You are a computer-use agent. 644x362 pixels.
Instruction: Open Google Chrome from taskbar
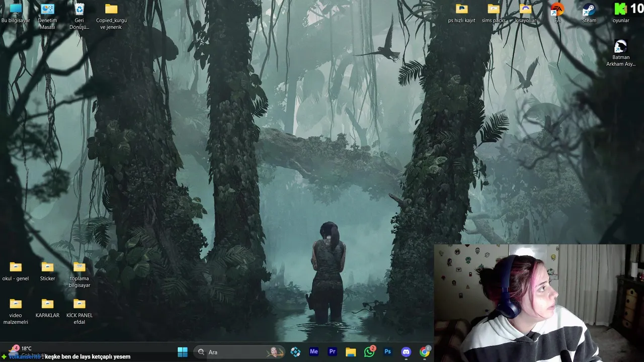point(425,352)
